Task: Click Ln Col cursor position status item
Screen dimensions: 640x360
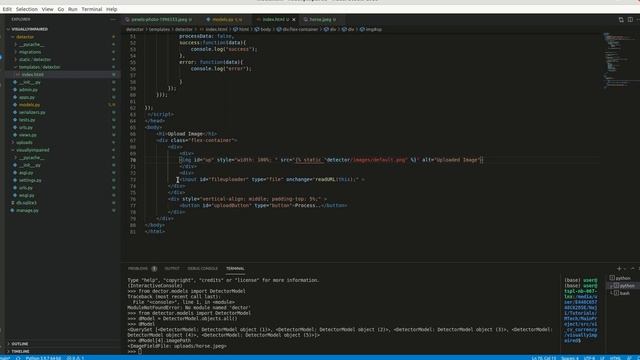Action: click(x=544, y=358)
